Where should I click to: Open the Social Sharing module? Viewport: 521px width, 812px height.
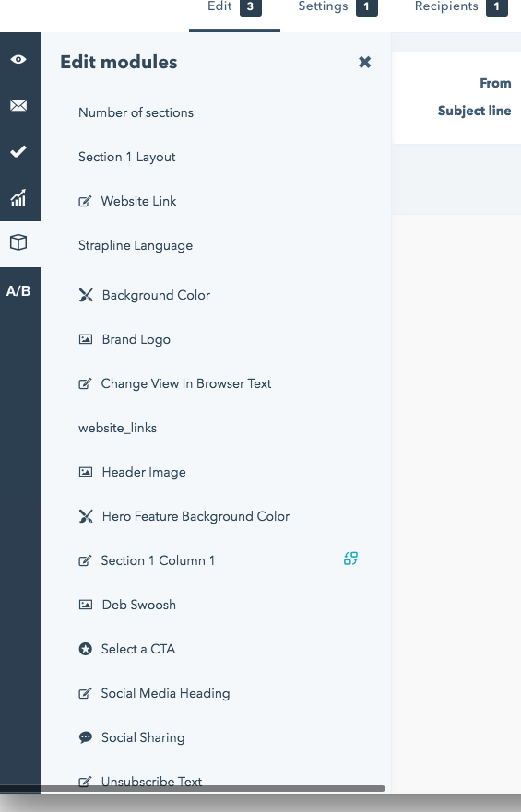(x=132, y=737)
